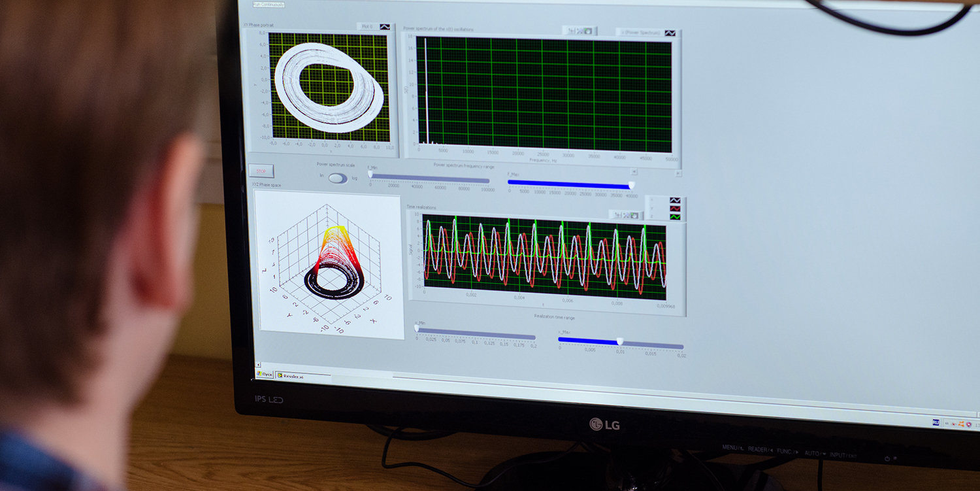Select pan hand tool in time realizations palette

click(634, 215)
